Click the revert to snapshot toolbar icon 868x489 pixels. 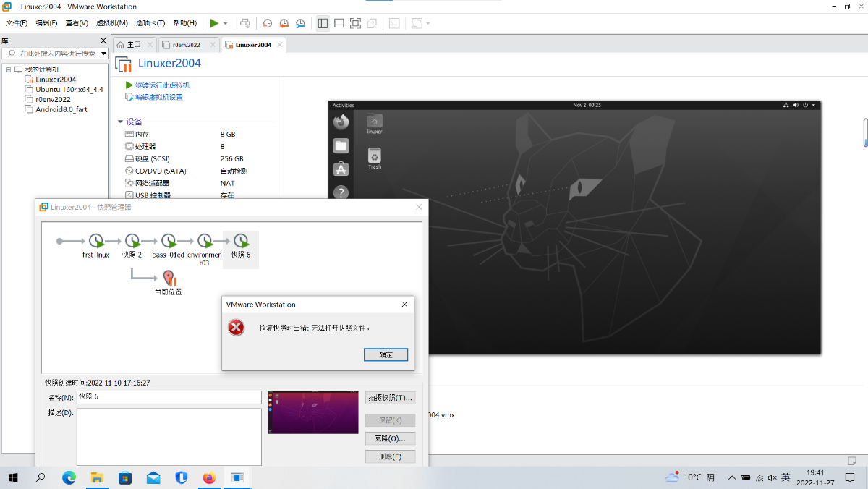coord(284,23)
